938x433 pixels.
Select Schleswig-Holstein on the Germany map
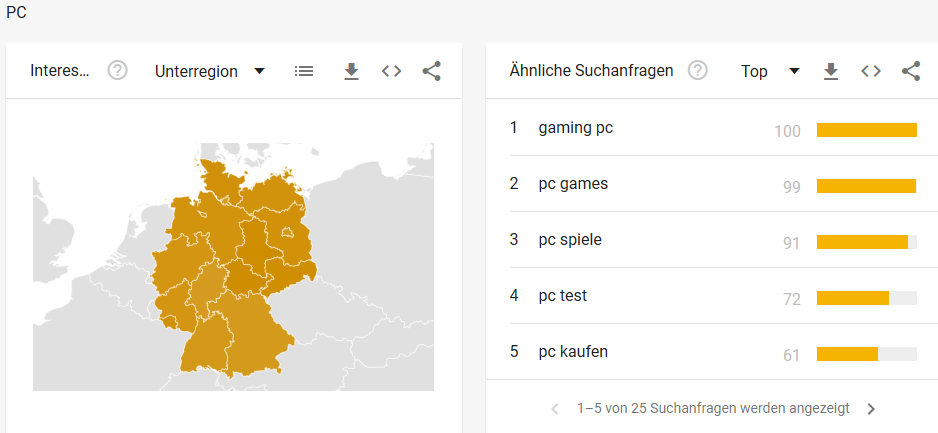coord(220,178)
